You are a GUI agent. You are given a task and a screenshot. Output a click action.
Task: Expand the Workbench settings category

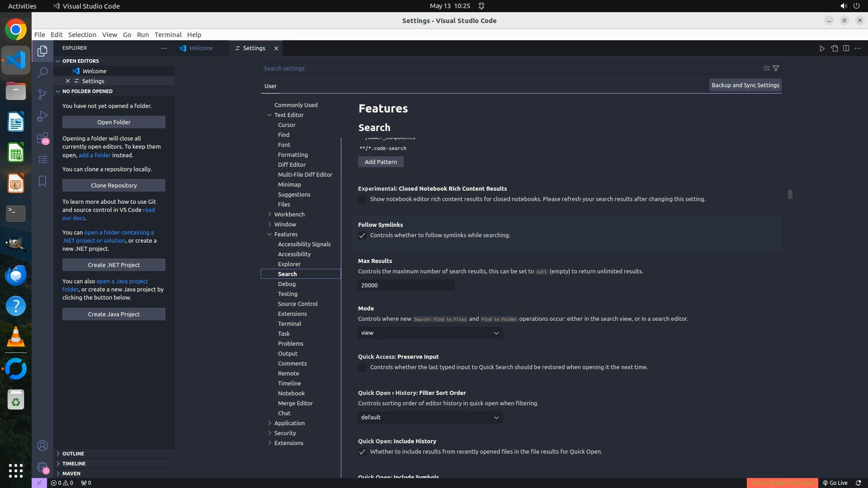(289, 214)
